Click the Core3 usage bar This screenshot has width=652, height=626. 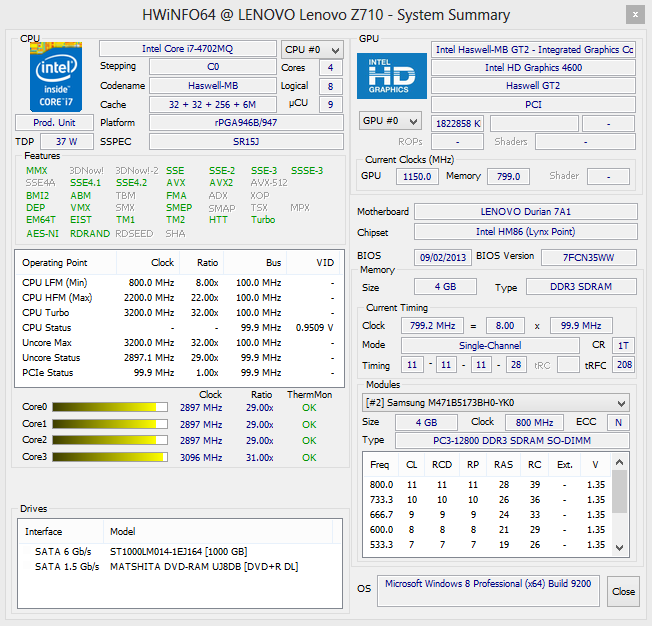[110, 457]
